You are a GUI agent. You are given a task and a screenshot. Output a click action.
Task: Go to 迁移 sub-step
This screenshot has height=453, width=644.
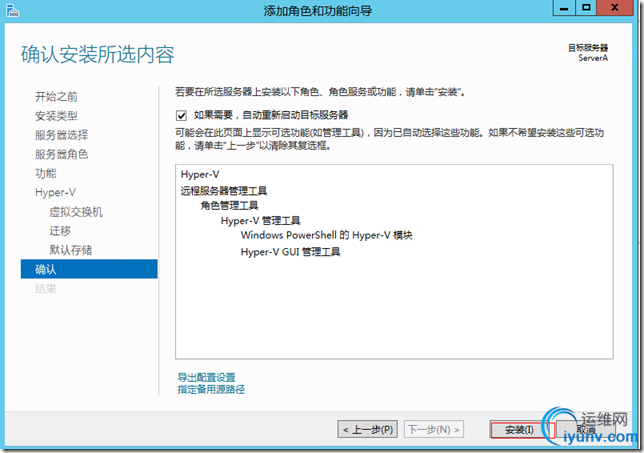tap(60, 231)
